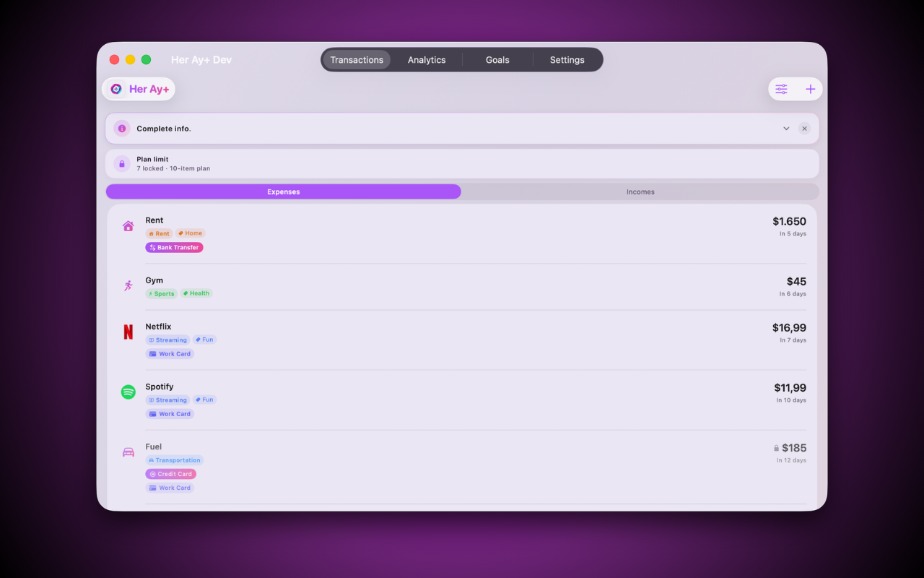Viewport: 924px width, 578px height.
Task: Open the filter sliders icon
Action: [782, 89]
